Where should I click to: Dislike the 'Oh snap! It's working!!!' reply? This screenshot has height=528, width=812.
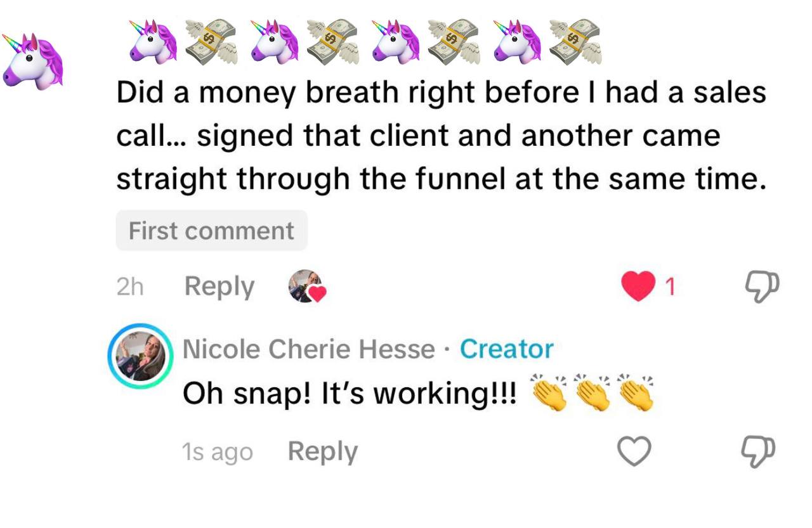coord(759,452)
